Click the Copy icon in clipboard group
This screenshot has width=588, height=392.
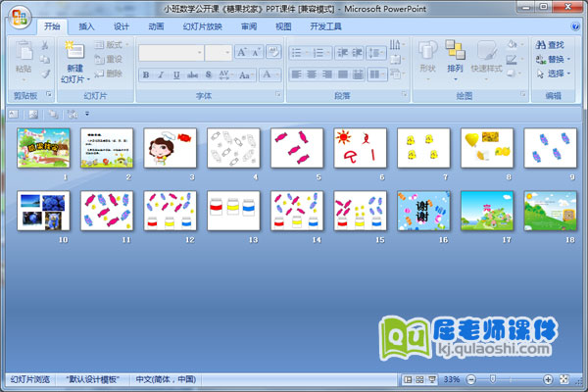click(45, 59)
